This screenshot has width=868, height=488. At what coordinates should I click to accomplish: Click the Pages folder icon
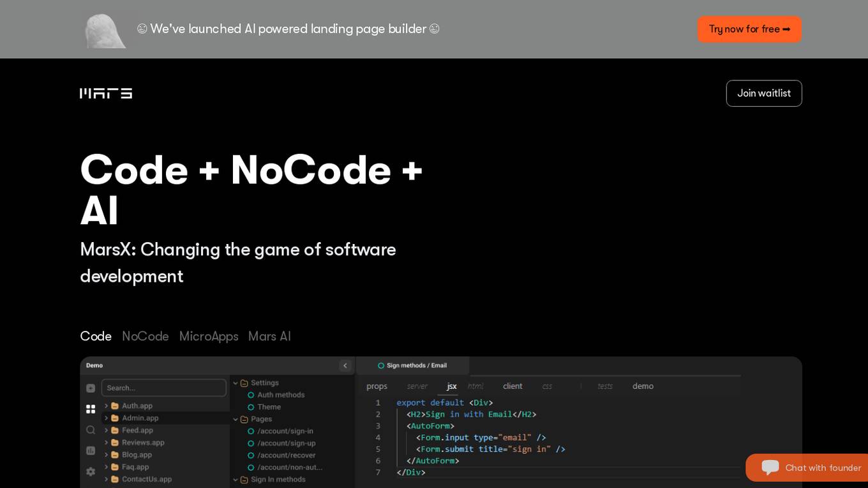pyautogui.click(x=244, y=420)
